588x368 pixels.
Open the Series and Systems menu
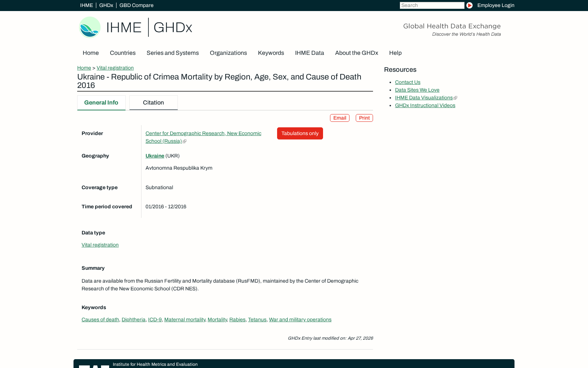pyautogui.click(x=173, y=53)
